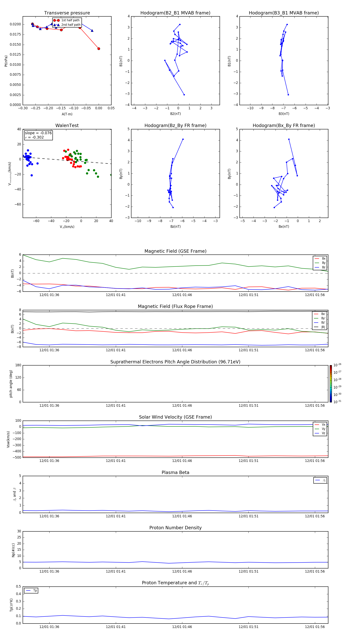
Task: Click the "Vsw(km/s)" y-axis label
Action: click(x=8, y=439)
